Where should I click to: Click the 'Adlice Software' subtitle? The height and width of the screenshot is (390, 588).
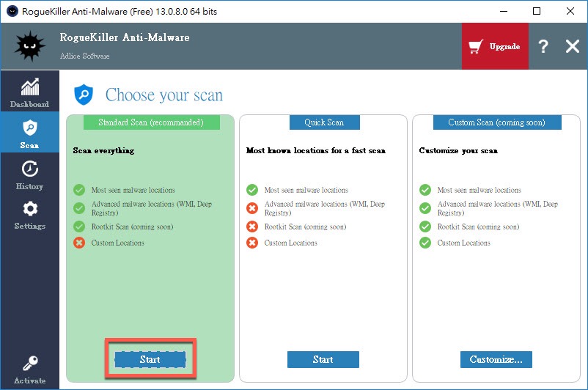click(85, 56)
